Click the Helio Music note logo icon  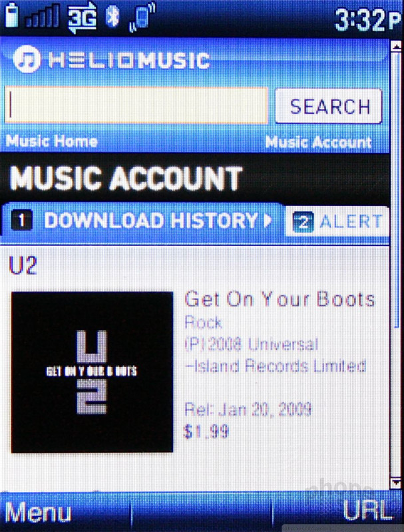coord(27,59)
